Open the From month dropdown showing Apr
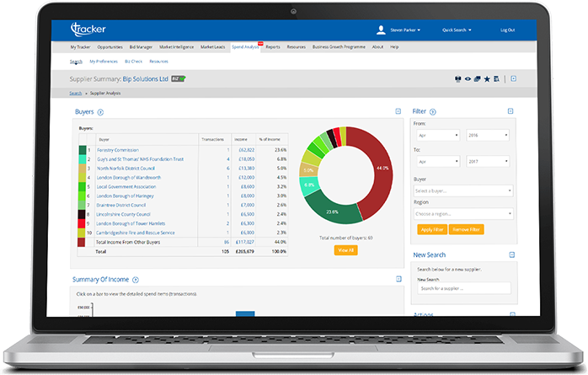 (438, 136)
